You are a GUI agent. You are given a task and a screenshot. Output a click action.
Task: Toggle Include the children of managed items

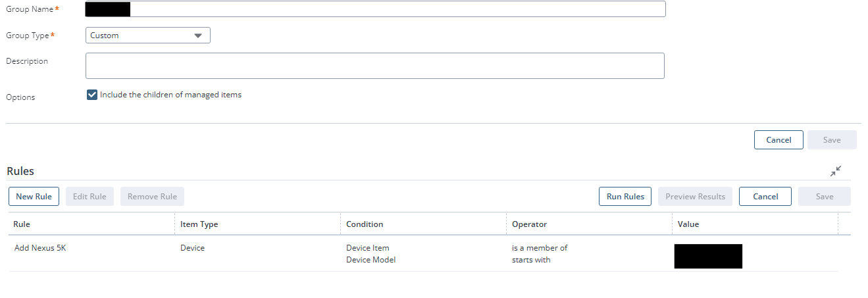pyautogui.click(x=92, y=95)
